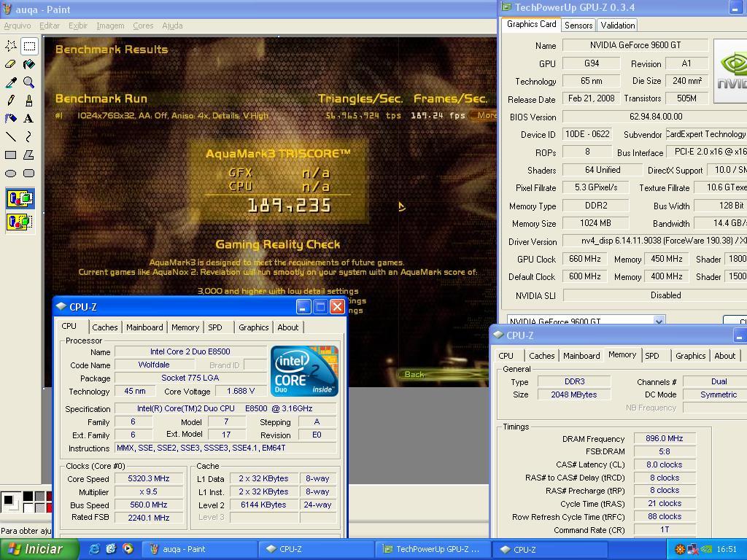Screen dimensions: 747x560
Task: Choose the Brush tool in Paint
Action: click(x=29, y=101)
